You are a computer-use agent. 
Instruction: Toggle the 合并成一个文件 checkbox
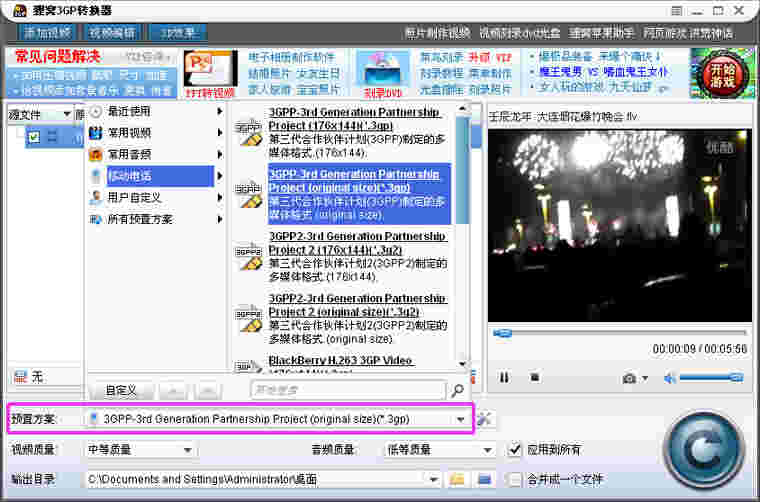[514, 480]
